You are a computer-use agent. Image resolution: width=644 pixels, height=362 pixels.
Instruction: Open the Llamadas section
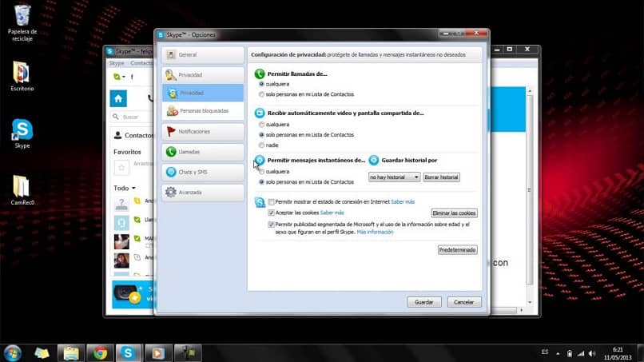coord(203,152)
